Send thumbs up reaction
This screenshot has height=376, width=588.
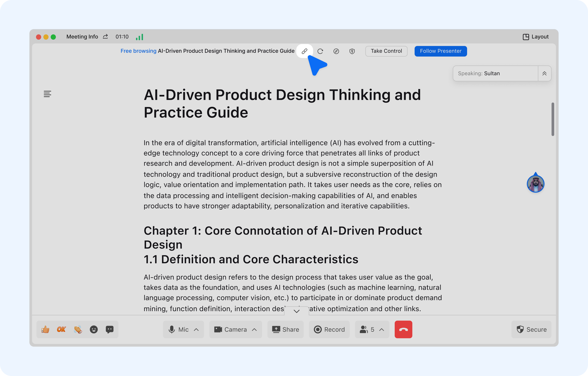pos(45,329)
